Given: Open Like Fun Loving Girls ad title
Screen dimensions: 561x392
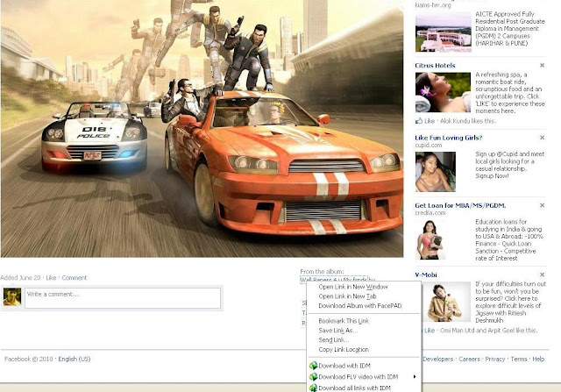Looking at the screenshot, I should (448, 138).
